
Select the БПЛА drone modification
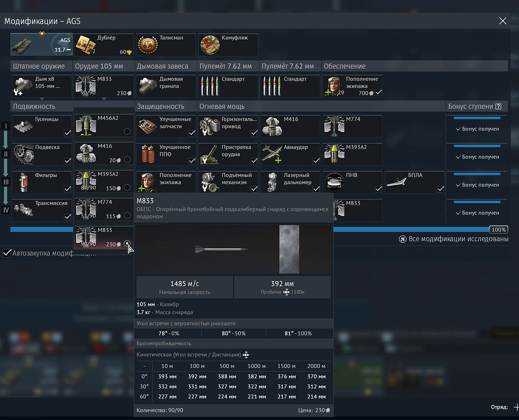pyautogui.click(x=415, y=182)
